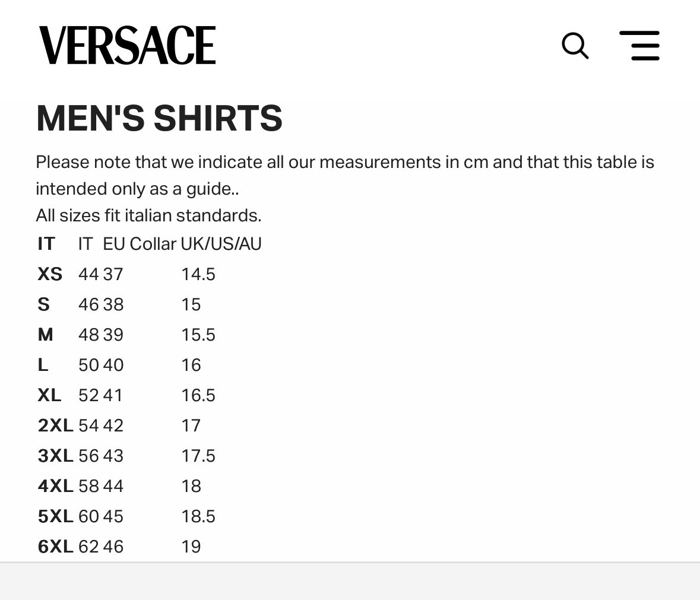
Task: Open the hamburger menu icon
Action: [x=639, y=46]
